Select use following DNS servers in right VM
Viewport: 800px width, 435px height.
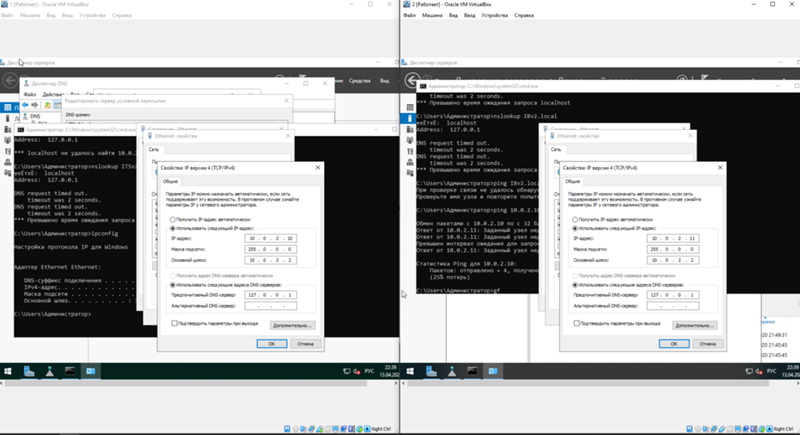coord(574,285)
